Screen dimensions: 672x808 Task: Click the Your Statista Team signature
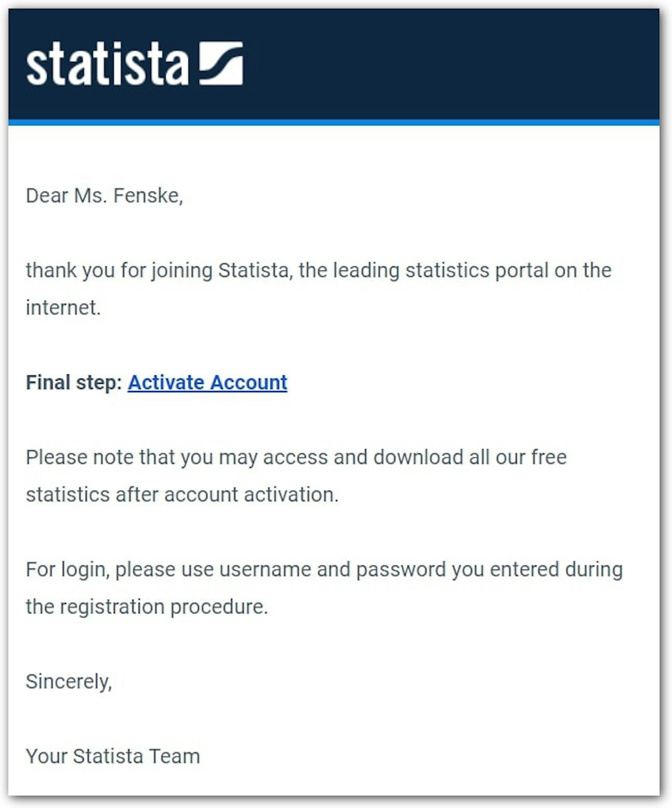pyautogui.click(x=113, y=757)
